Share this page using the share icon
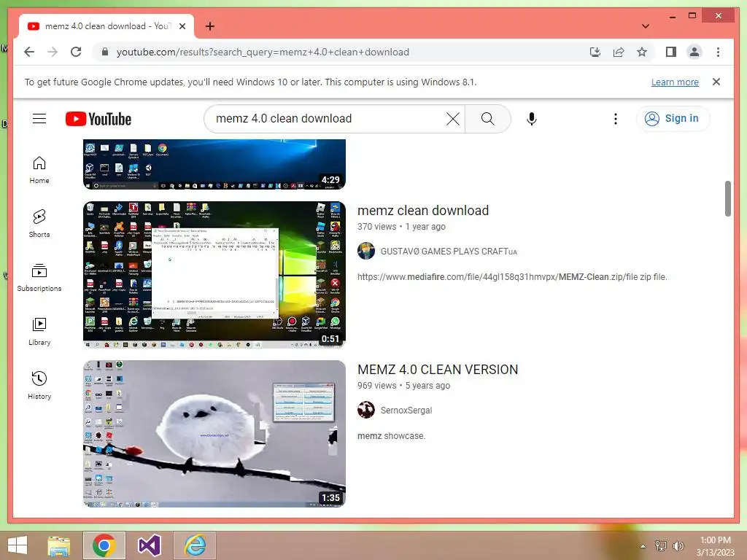 (x=619, y=52)
